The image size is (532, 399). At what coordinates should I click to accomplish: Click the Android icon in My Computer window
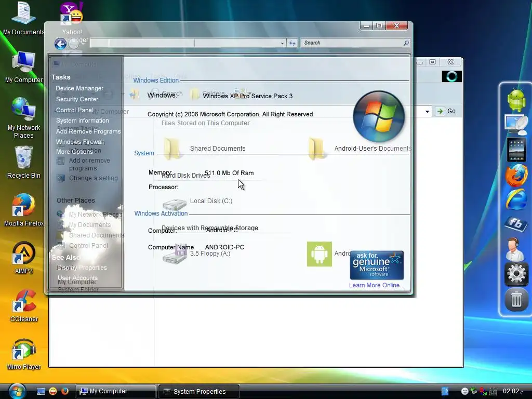(x=320, y=254)
